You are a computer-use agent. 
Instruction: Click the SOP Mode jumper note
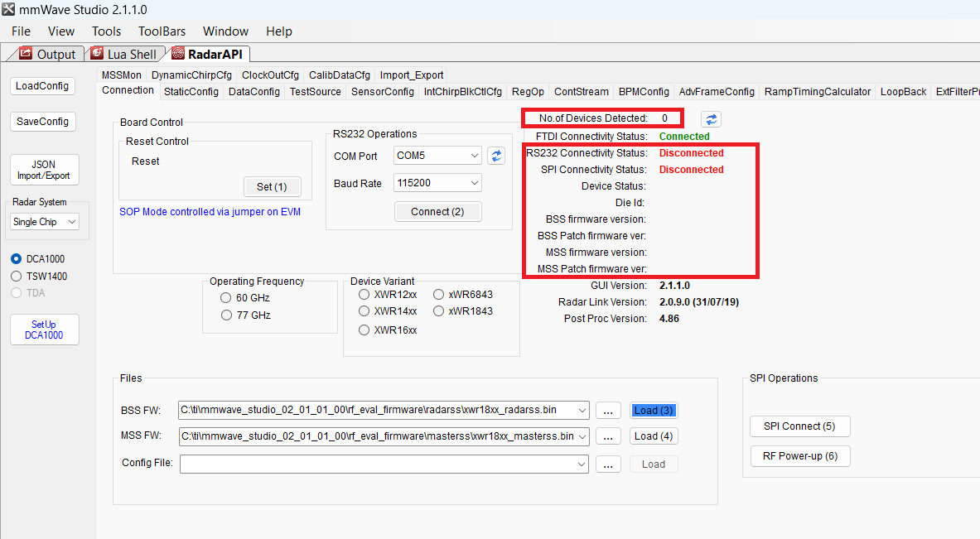click(210, 212)
